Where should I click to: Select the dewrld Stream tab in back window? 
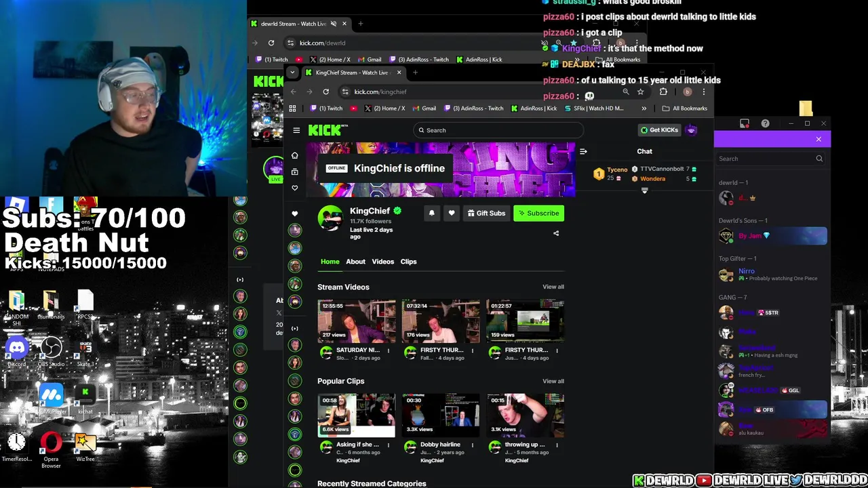(x=298, y=24)
